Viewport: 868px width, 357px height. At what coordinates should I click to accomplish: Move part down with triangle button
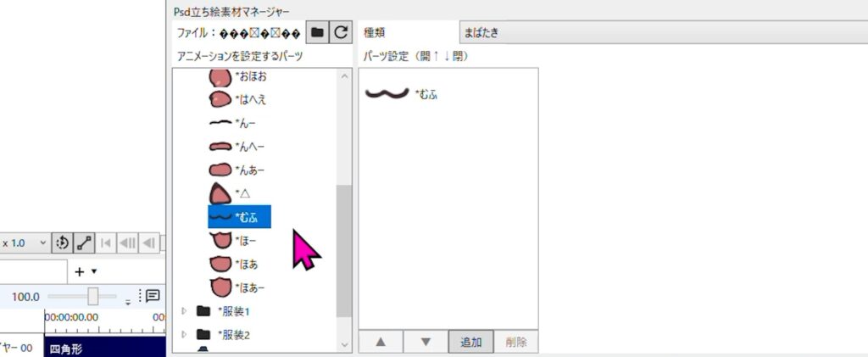click(426, 343)
